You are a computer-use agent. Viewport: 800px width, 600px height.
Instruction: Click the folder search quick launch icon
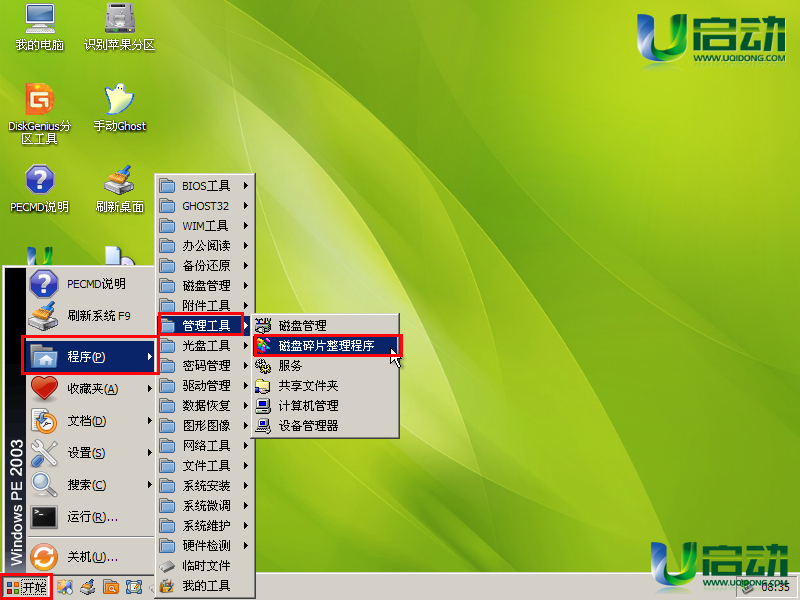click(111, 587)
